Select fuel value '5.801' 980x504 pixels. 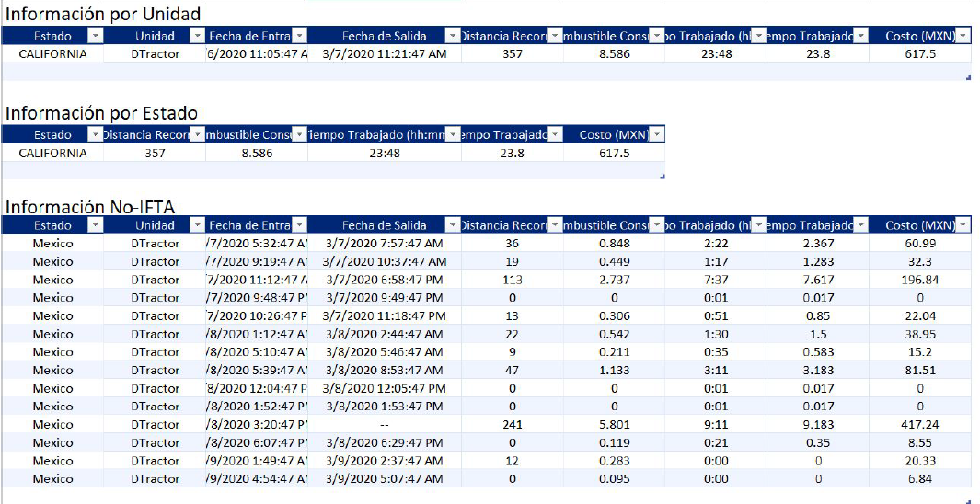(x=615, y=424)
